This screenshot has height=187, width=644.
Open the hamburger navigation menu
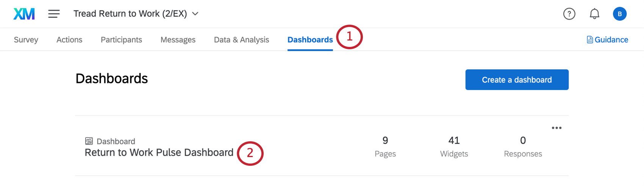(x=54, y=14)
